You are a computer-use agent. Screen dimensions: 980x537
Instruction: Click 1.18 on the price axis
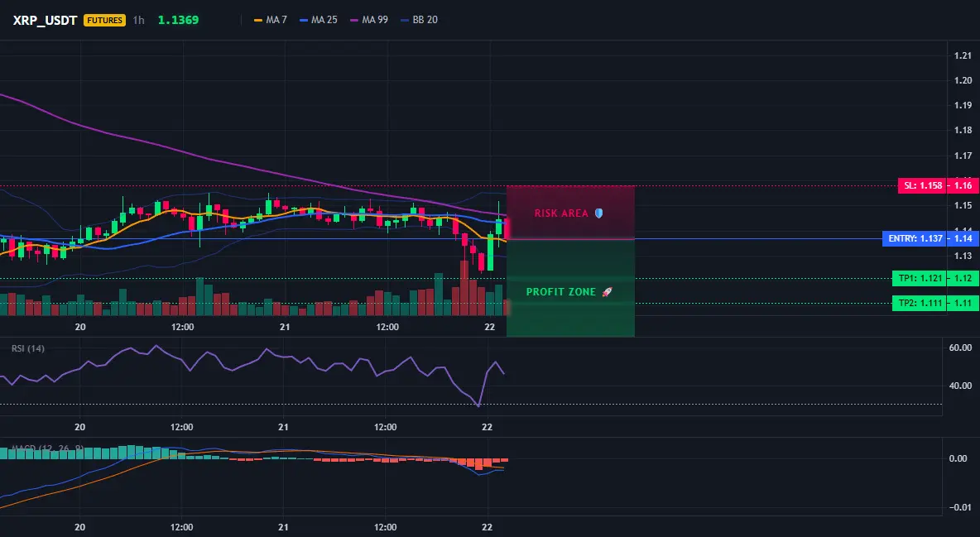[963, 131]
